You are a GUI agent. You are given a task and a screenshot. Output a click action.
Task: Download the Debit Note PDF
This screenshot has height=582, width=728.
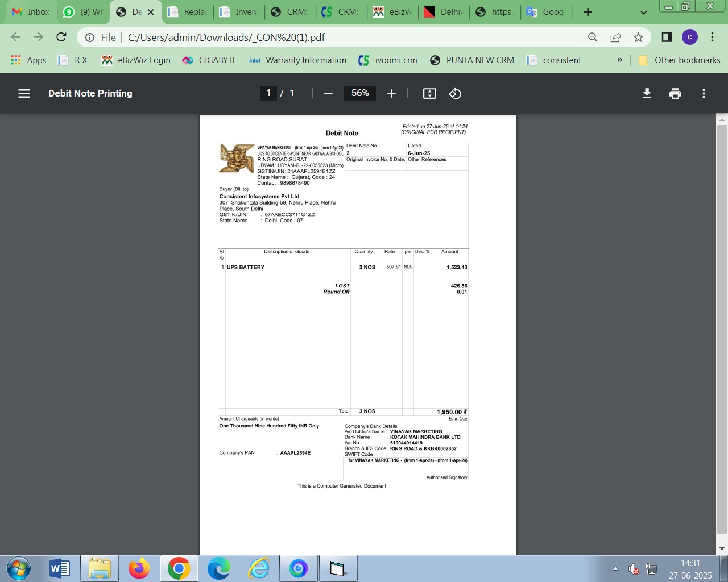[x=647, y=94]
